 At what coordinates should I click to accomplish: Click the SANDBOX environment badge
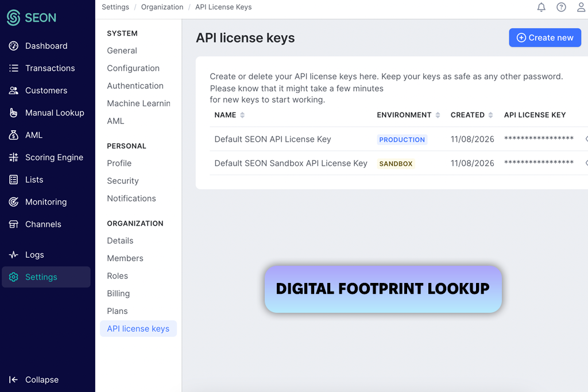(x=396, y=164)
